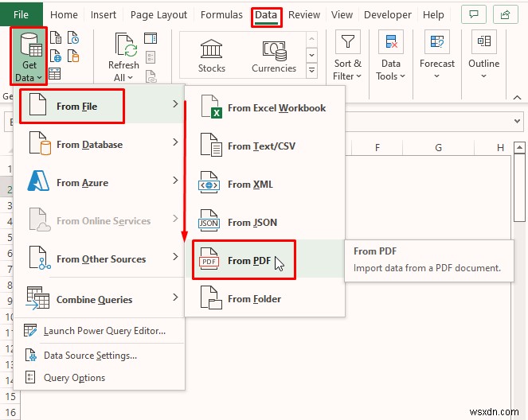The width and height of the screenshot is (528, 420).
Task: Switch to the Developer tab
Action: (x=388, y=15)
